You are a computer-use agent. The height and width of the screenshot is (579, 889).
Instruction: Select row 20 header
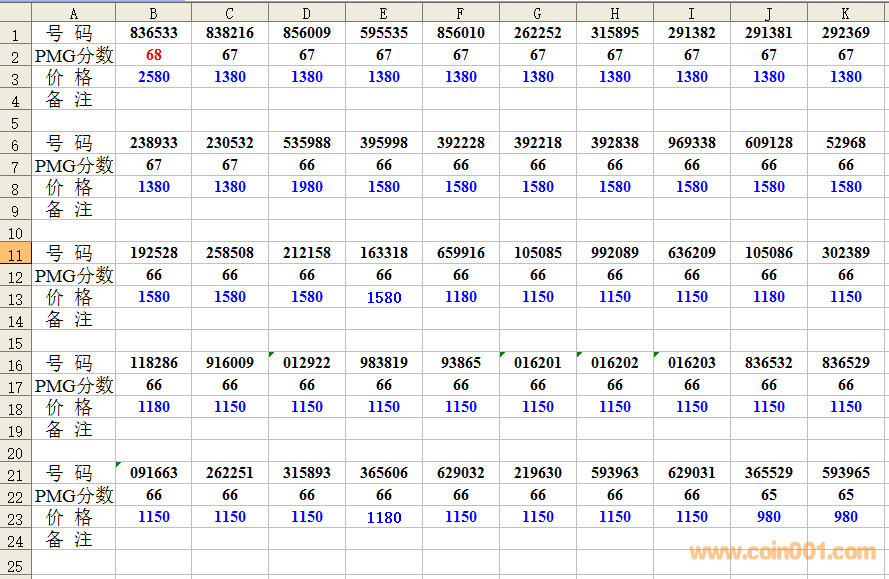[x=15, y=451]
